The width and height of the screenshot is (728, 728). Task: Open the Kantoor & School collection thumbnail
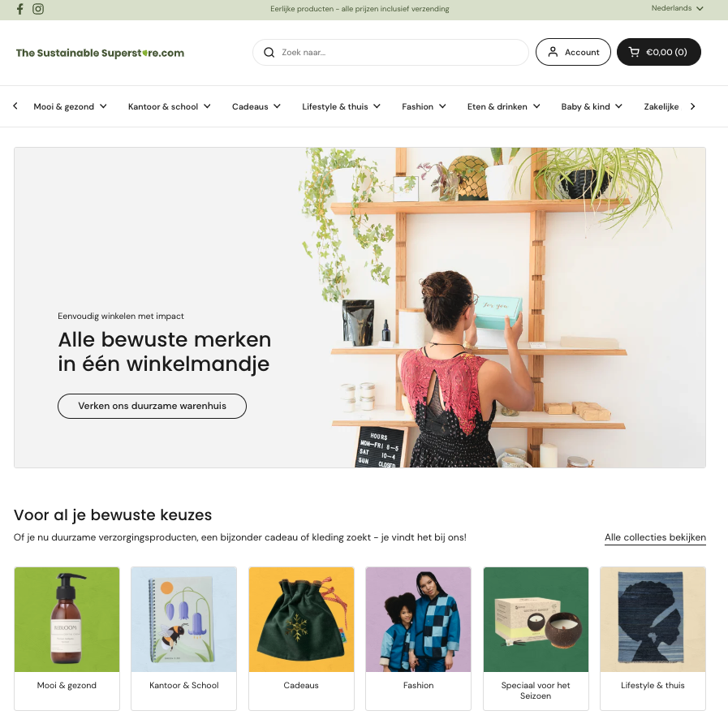184,619
